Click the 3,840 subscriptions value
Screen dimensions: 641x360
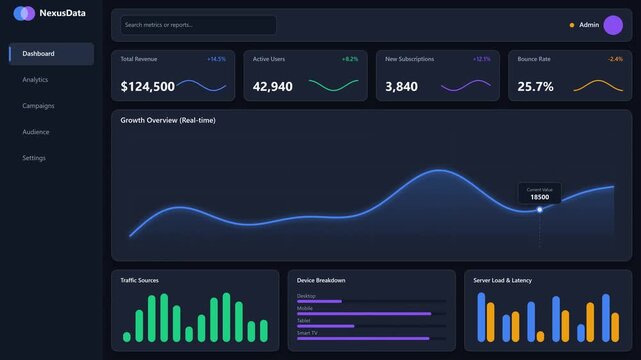click(401, 87)
